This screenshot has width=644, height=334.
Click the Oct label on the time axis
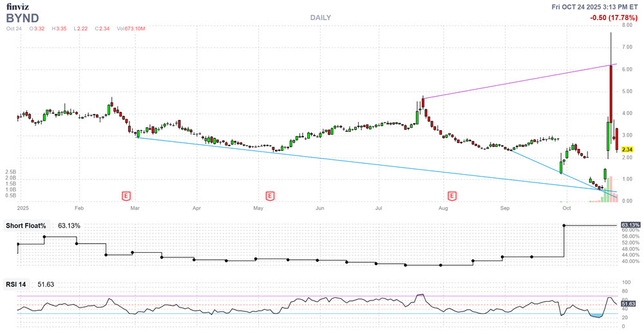[x=567, y=208]
